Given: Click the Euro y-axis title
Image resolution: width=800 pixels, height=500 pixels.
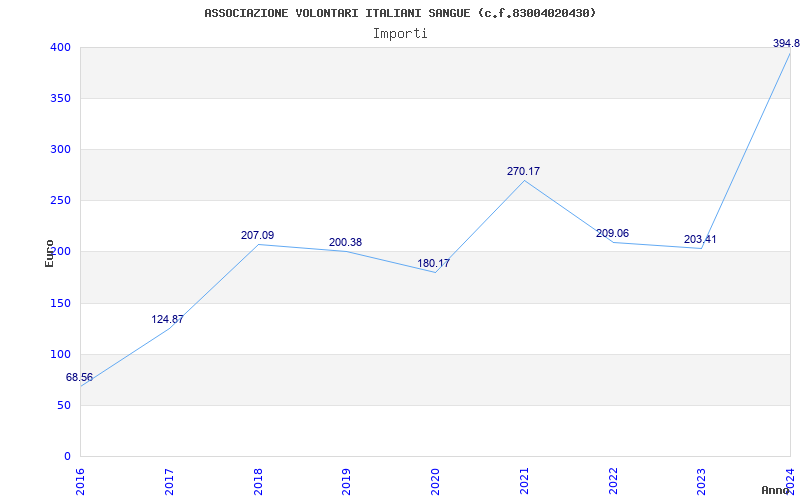Looking at the screenshot, I should [x=49, y=254].
